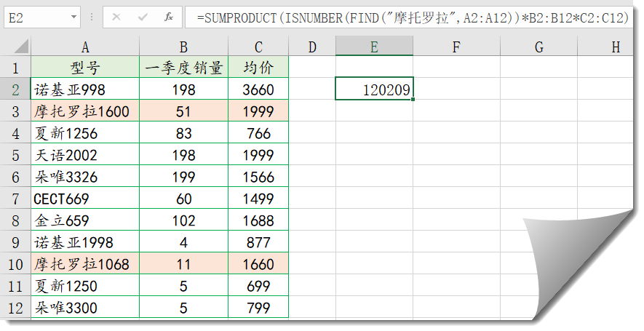
Task: Click the 均价 header cell
Action: tap(258, 67)
